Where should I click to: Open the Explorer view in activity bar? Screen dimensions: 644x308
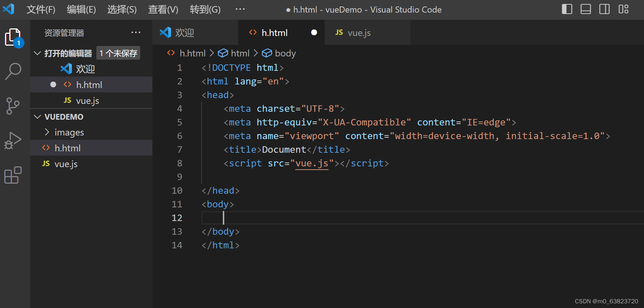point(14,37)
